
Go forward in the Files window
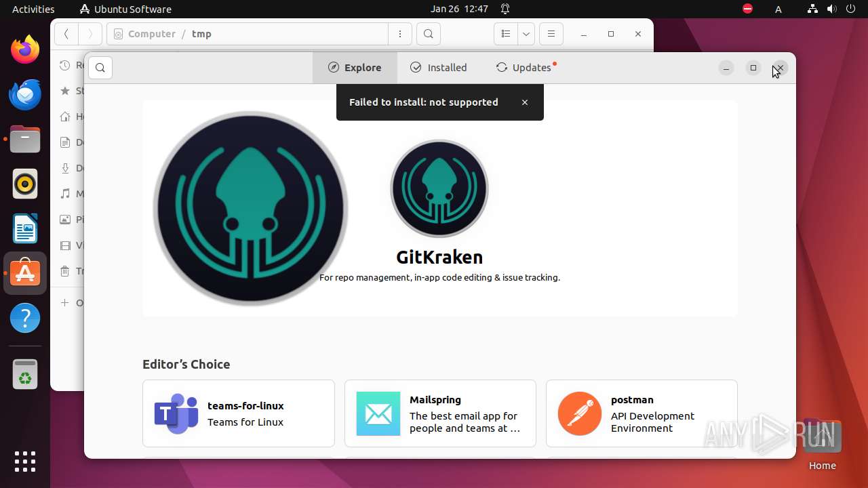[90, 34]
